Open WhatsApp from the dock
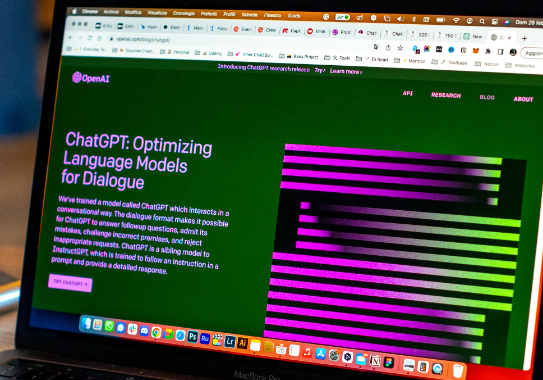The height and width of the screenshot is (380, 543). [x=109, y=326]
